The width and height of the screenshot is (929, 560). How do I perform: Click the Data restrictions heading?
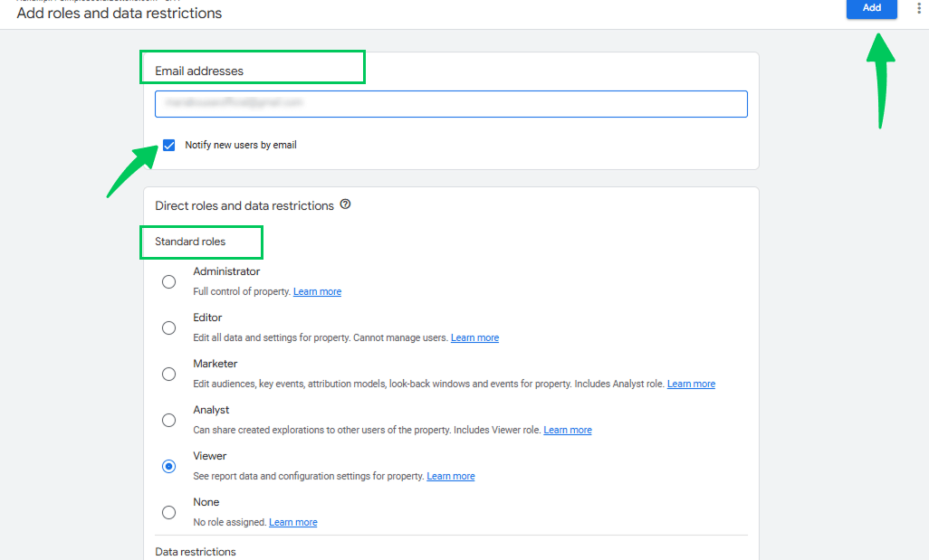(x=196, y=552)
